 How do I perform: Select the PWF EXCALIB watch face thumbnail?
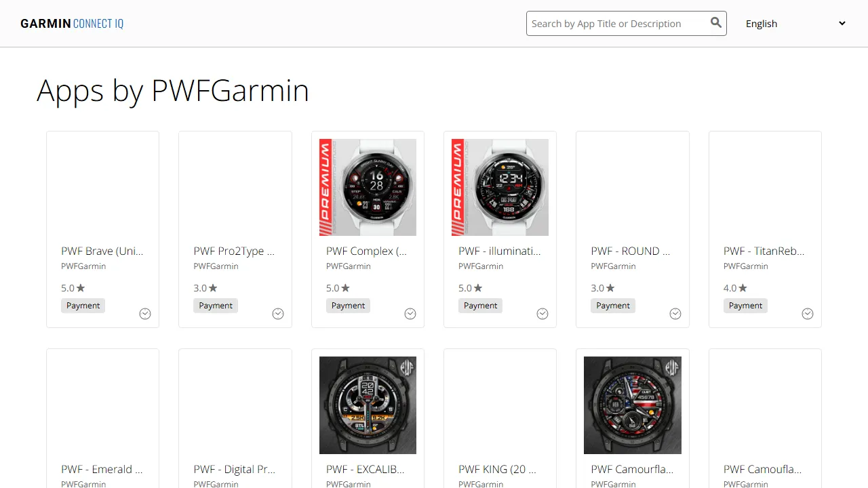[368, 405]
